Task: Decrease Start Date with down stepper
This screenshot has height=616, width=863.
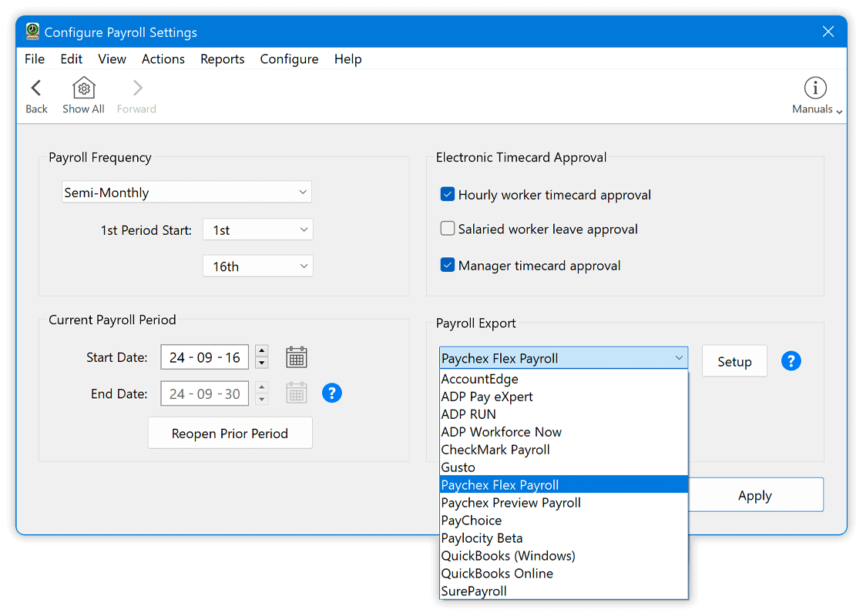Action: [x=262, y=363]
